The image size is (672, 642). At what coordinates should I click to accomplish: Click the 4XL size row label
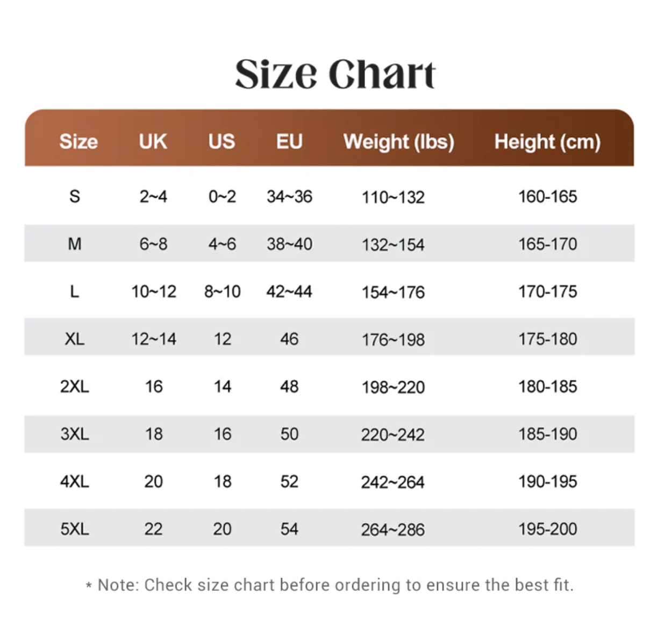(75, 481)
